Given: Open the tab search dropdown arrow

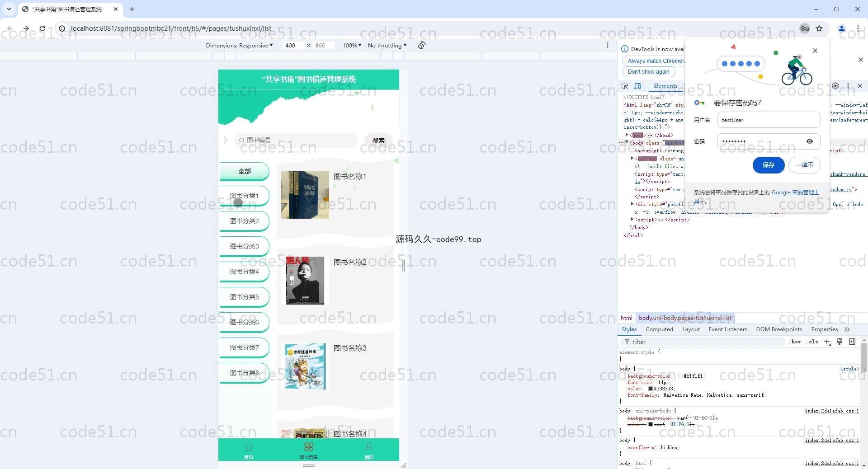Looking at the screenshot, I should click(x=9, y=9).
